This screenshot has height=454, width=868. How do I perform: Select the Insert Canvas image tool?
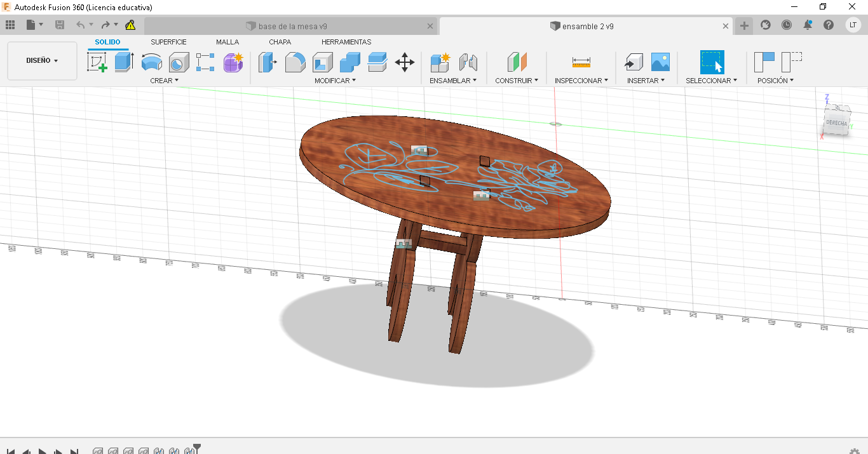tap(660, 62)
